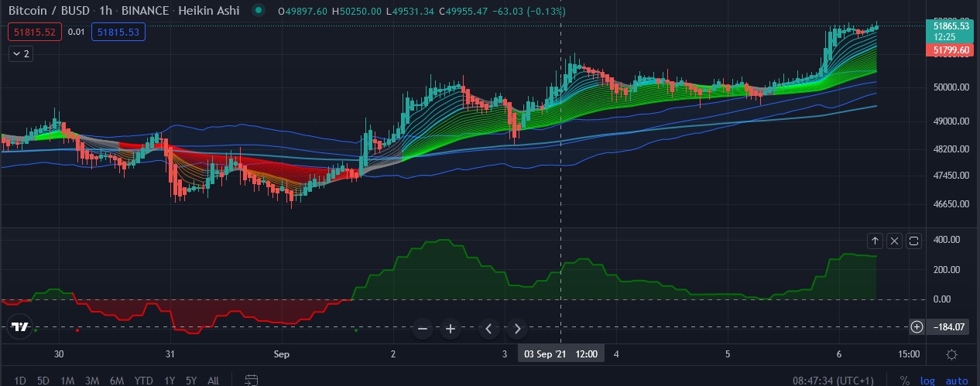This screenshot has width=980, height=386.
Task: Select the 1Y date range
Action: point(170,380)
